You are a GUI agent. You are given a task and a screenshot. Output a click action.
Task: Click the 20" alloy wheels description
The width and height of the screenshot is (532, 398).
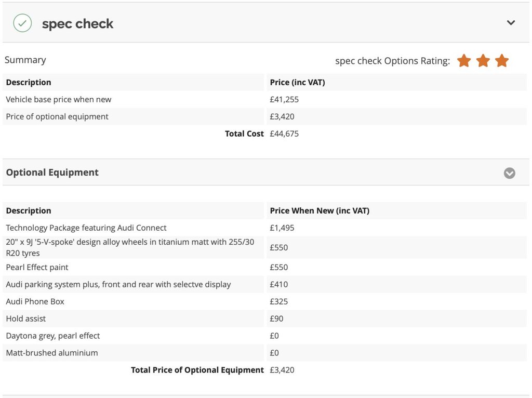click(130, 247)
